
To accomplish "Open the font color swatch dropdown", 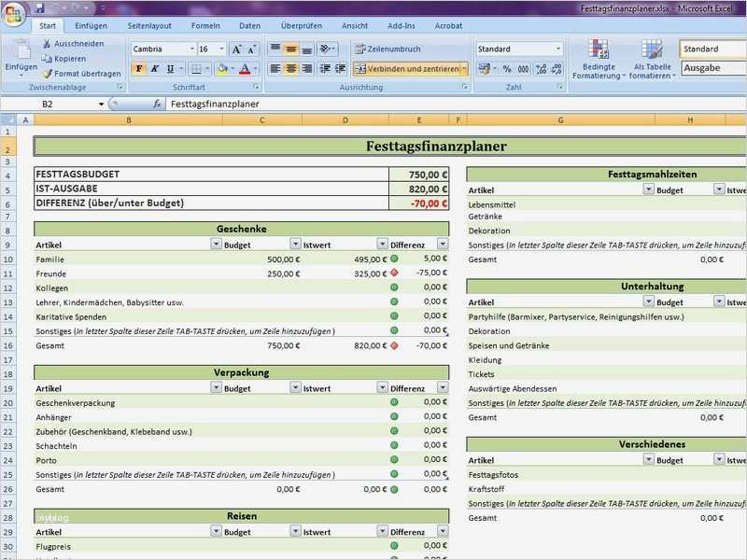I will coord(254,69).
